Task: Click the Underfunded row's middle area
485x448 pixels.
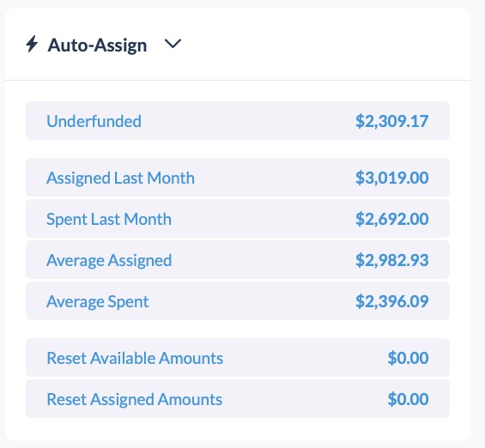Action: coord(238,120)
